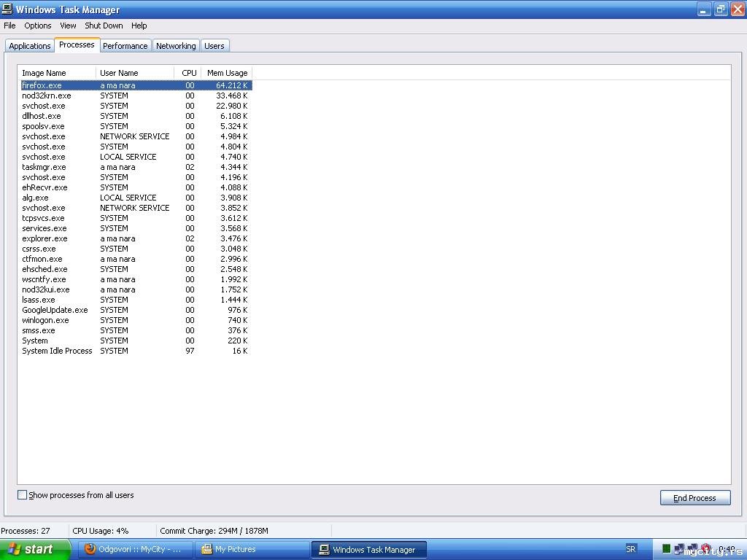Select the tcpsvcs.exe process
This screenshot has width=747, height=560.
[x=136, y=218]
